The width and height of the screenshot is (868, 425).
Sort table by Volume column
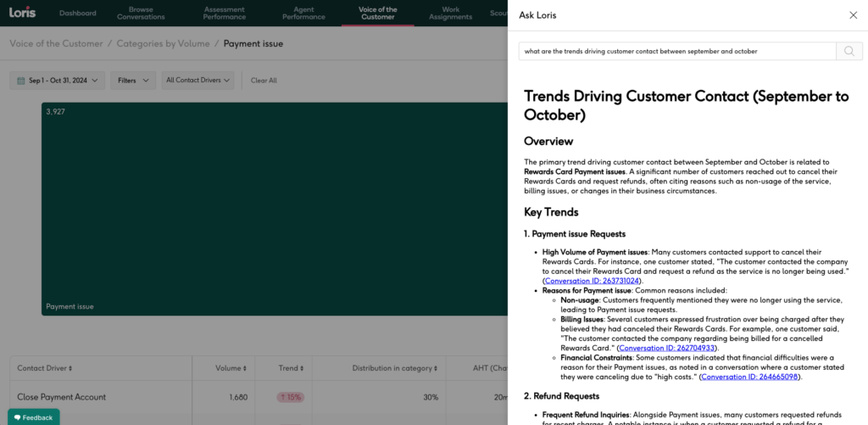click(x=229, y=368)
